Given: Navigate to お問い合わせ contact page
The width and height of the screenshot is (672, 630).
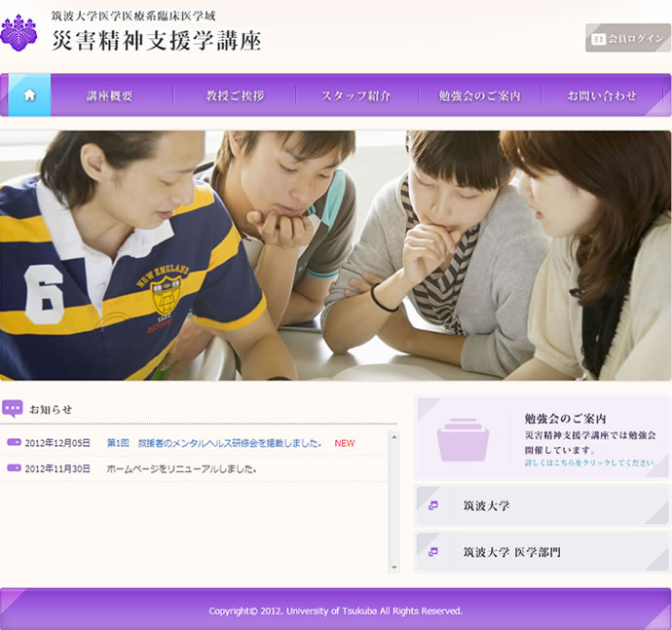Looking at the screenshot, I should 602,95.
